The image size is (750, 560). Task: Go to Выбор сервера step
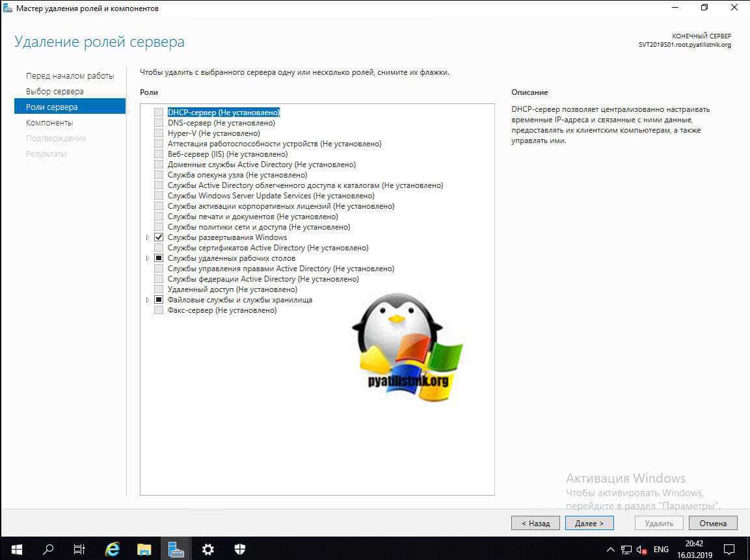(x=55, y=91)
